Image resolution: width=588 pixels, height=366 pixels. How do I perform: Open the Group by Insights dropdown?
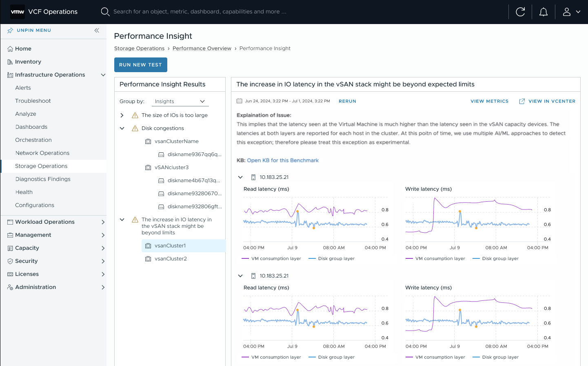[180, 101]
